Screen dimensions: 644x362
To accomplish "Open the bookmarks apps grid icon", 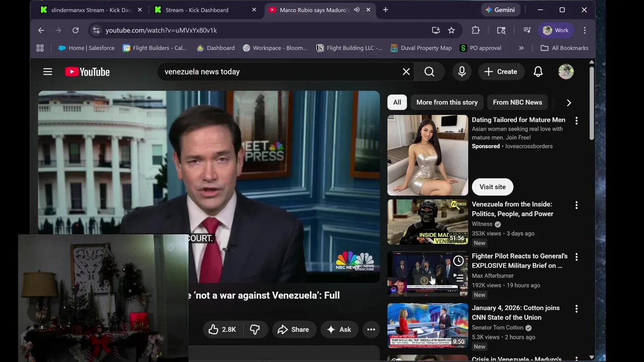I will tap(40, 48).
